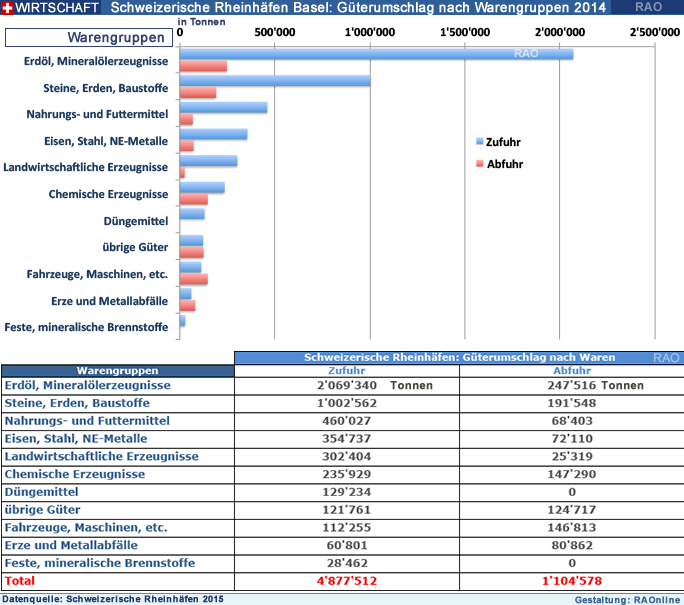684x605 pixels.
Task: Click the blue Zufuhr legend swatch
Action: [x=479, y=142]
